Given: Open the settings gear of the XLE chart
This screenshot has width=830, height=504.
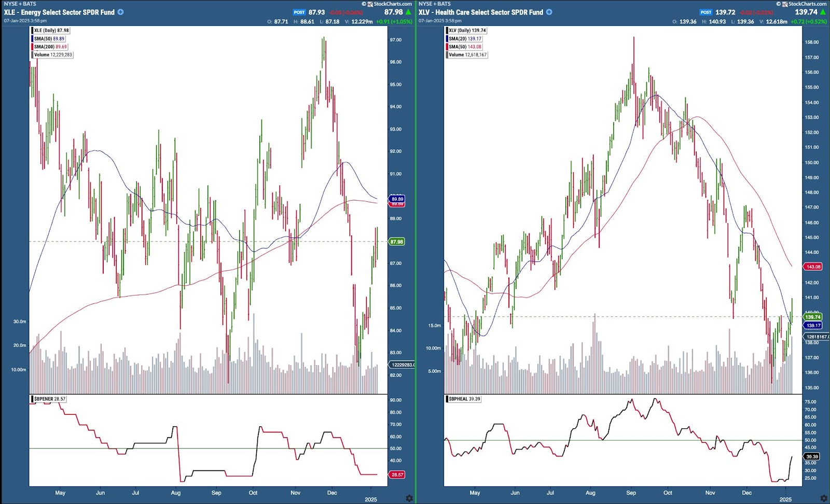Looking at the screenshot, I should tap(409, 498).
